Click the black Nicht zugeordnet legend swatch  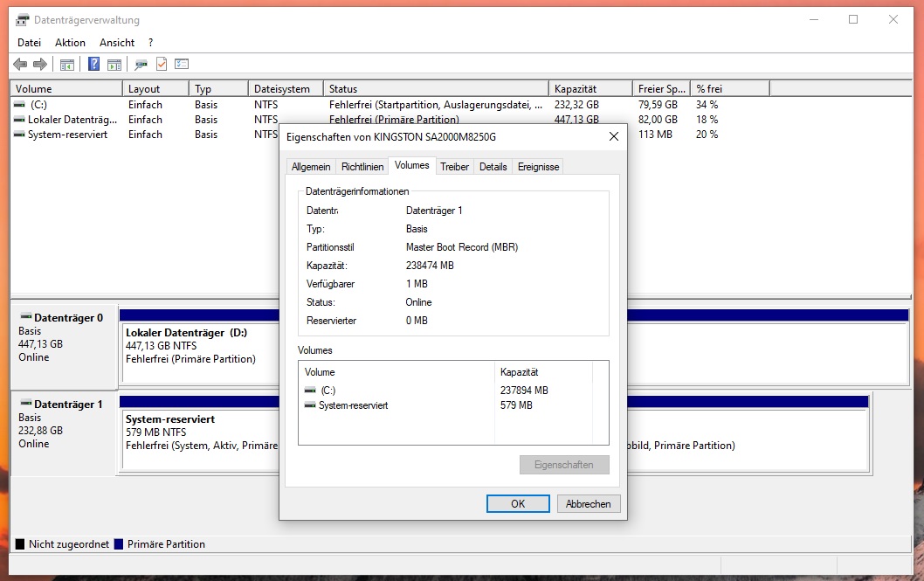point(20,544)
